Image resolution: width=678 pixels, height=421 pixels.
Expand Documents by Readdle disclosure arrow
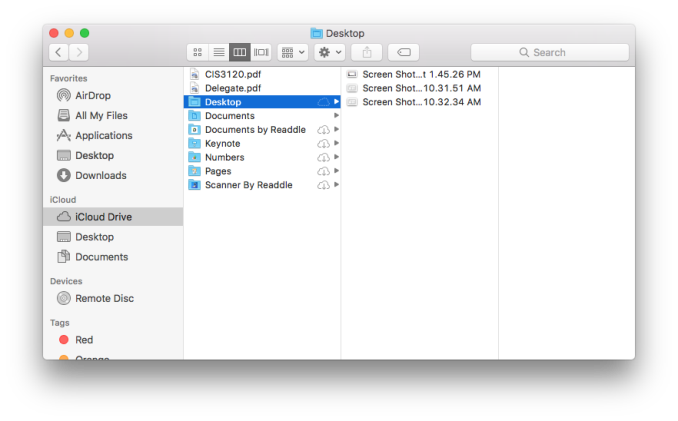[336, 129]
